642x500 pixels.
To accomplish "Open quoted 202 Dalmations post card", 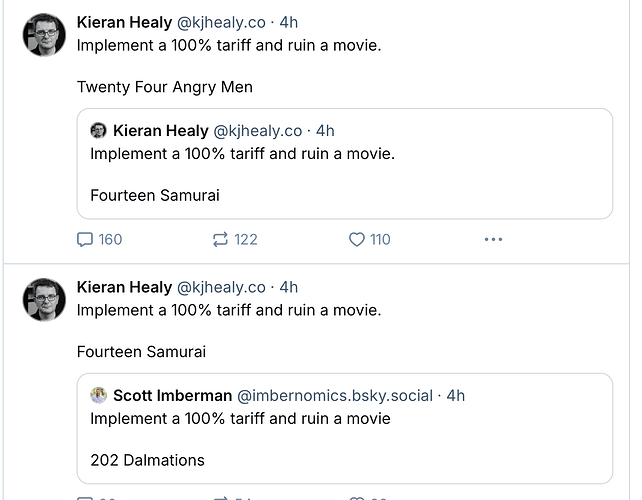I will [x=345, y=429].
